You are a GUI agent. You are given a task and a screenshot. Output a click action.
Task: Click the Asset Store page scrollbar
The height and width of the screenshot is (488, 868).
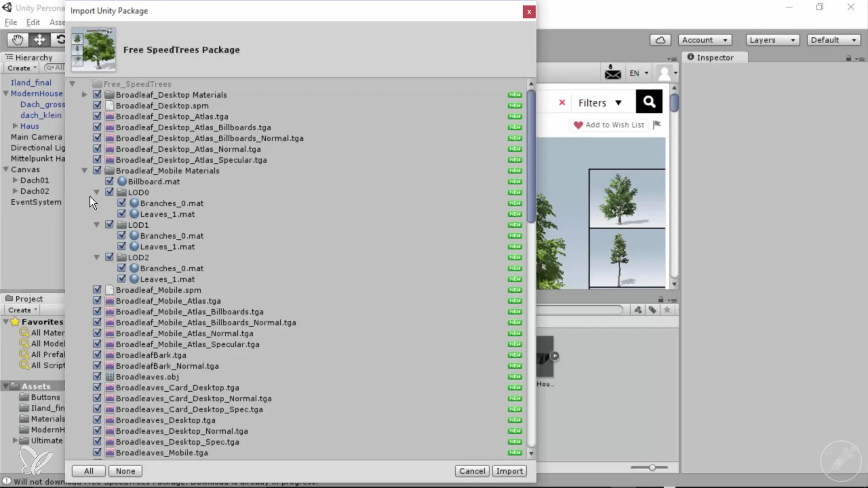[x=674, y=103]
